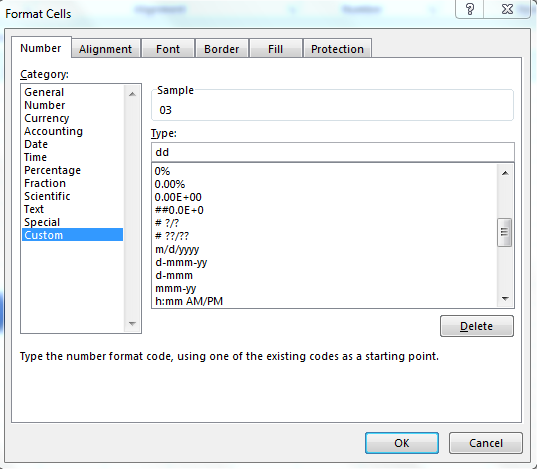
Task: Choose the 0.00E+00 format code
Action: (325, 197)
